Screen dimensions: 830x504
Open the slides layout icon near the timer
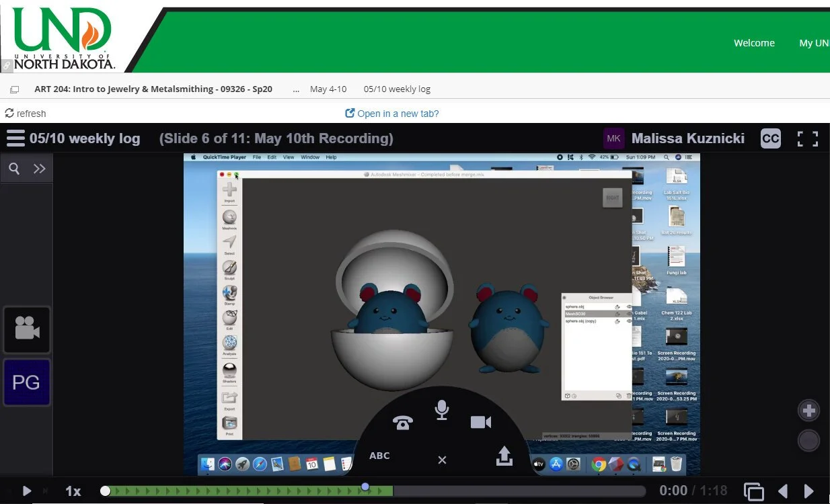(754, 491)
